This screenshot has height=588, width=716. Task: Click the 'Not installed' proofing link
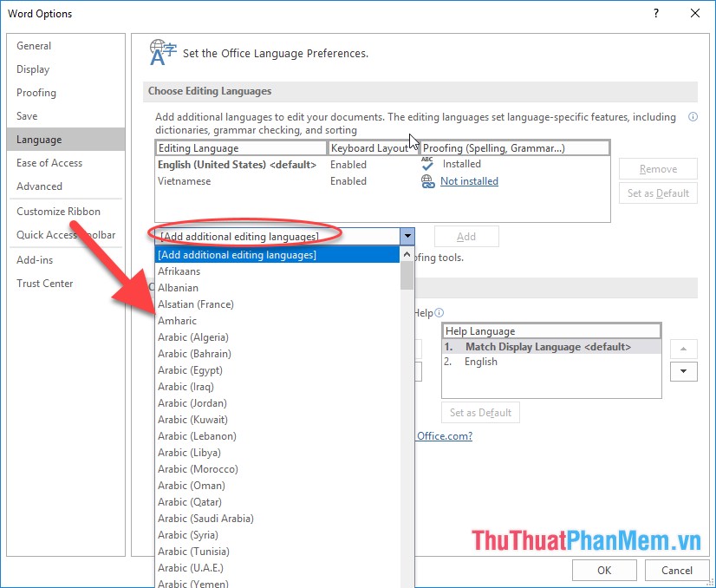471,180
